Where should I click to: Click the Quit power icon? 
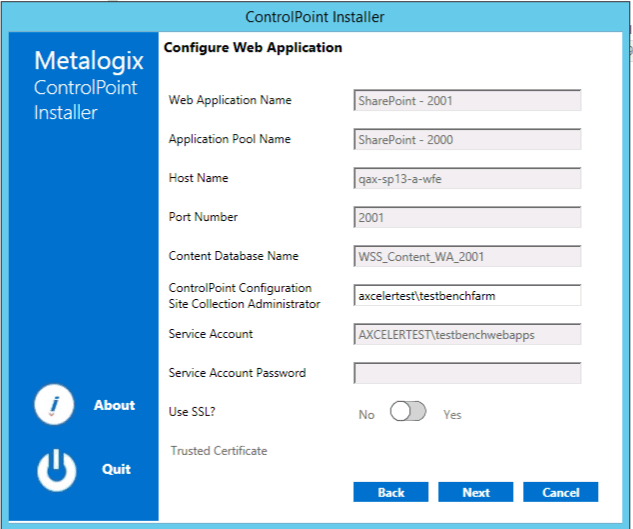coord(56,469)
